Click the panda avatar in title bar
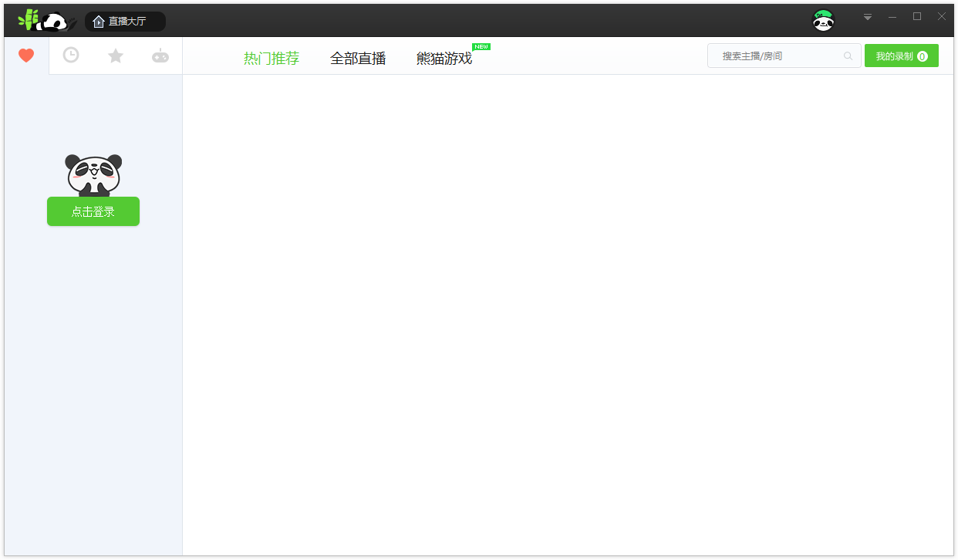 (x=823, y=21)
